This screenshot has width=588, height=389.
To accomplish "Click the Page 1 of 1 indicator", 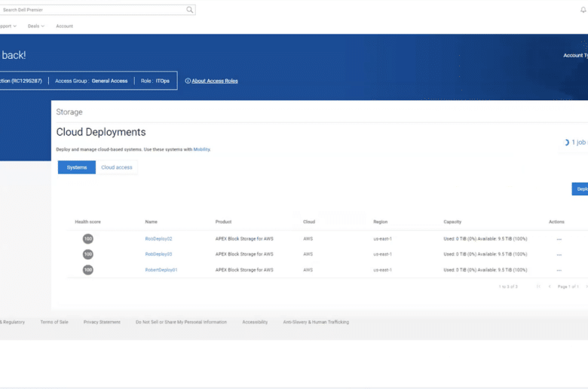I will (568, 286).
